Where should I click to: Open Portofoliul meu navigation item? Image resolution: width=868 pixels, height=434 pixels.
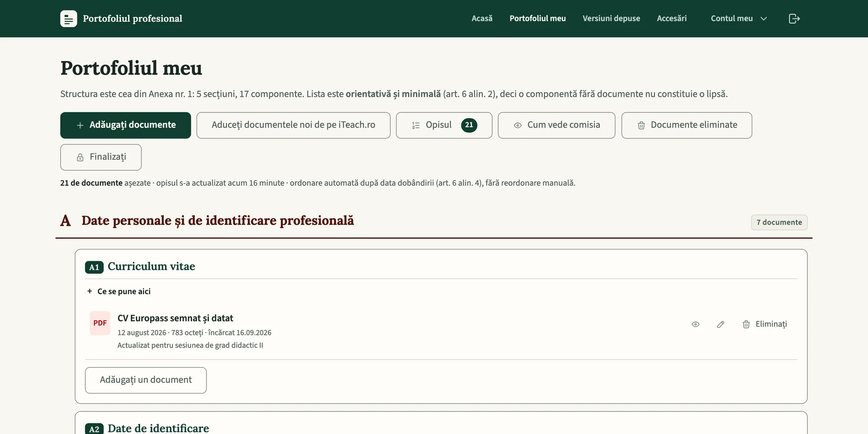(537, 19)
